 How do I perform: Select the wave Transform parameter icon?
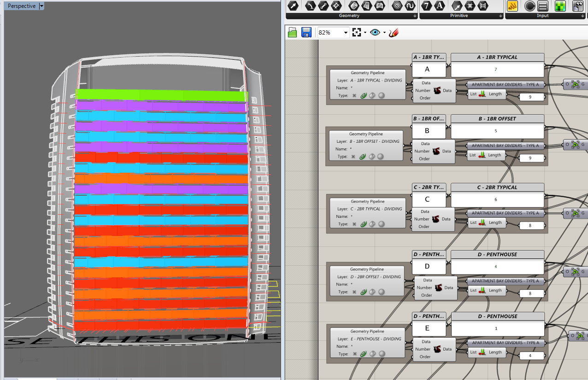pyautogui.click(x=410, y=6)
